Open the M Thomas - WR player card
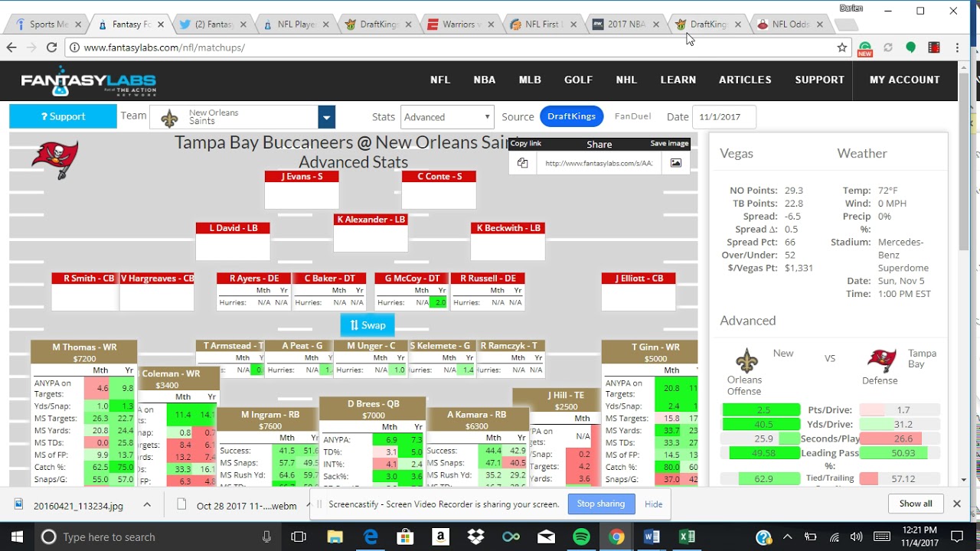The height and width of the screenshot is (551, 980). pos(84,352)
